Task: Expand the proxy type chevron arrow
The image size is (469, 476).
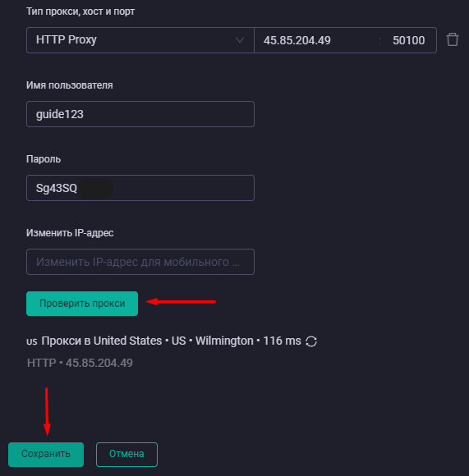Action: coord(240,40)
